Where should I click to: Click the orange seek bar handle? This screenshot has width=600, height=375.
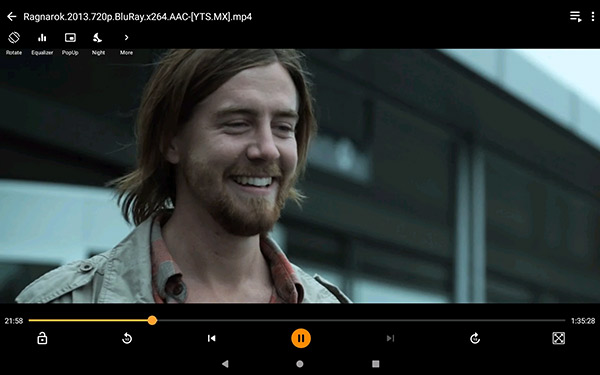pos(152,320)
